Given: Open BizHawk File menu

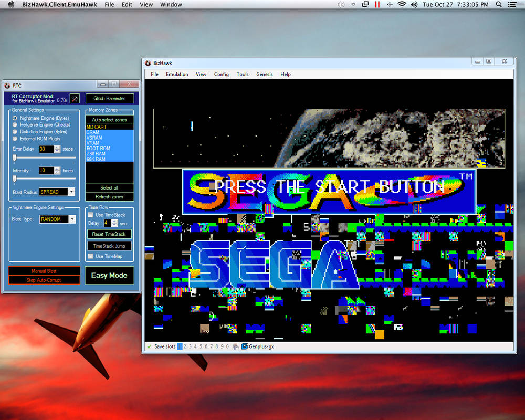Looking at the screenshot, I should click(x=155, y=75).
